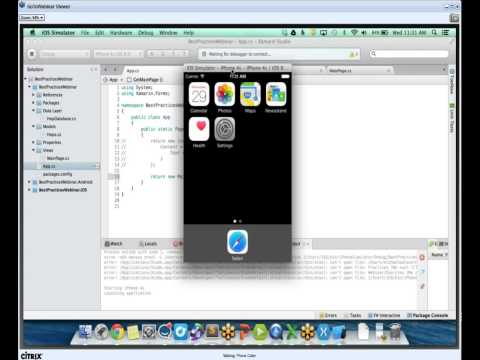Viewport: 480px width, 360px height.
Task: Click the Apple menu icon
Action: click(x=33, y=33)
